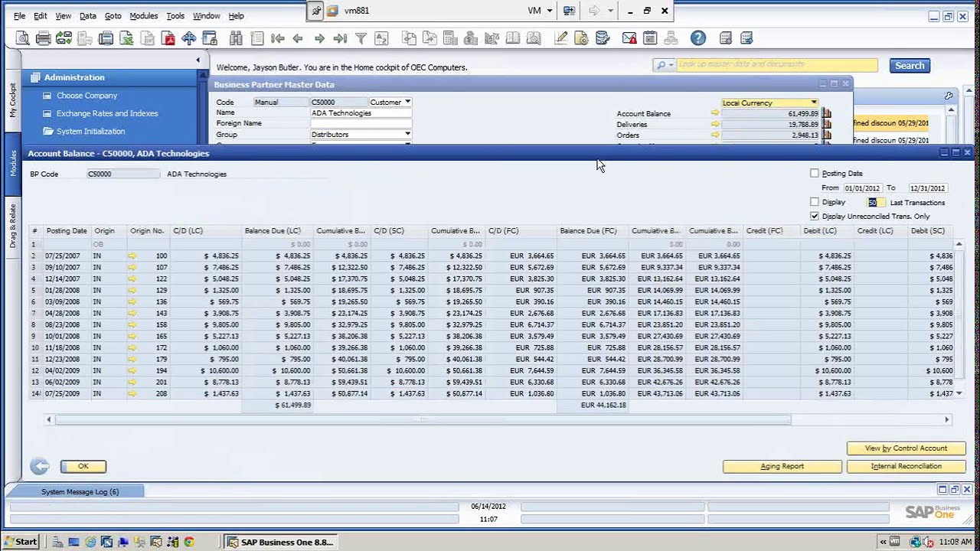The height and width of the screenshot is (551, 980).
Task: Open Print Preview from the toolbar
Action: tap(23, 38)
